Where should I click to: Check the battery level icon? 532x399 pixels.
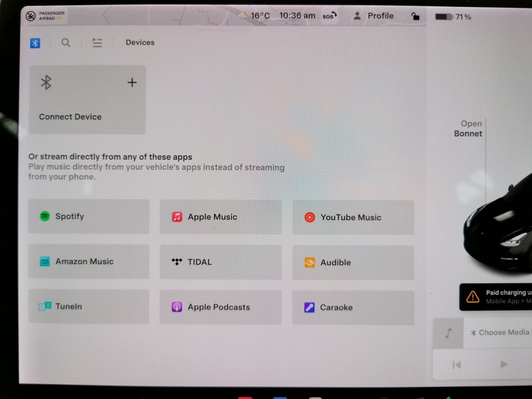tap(444, 17)
